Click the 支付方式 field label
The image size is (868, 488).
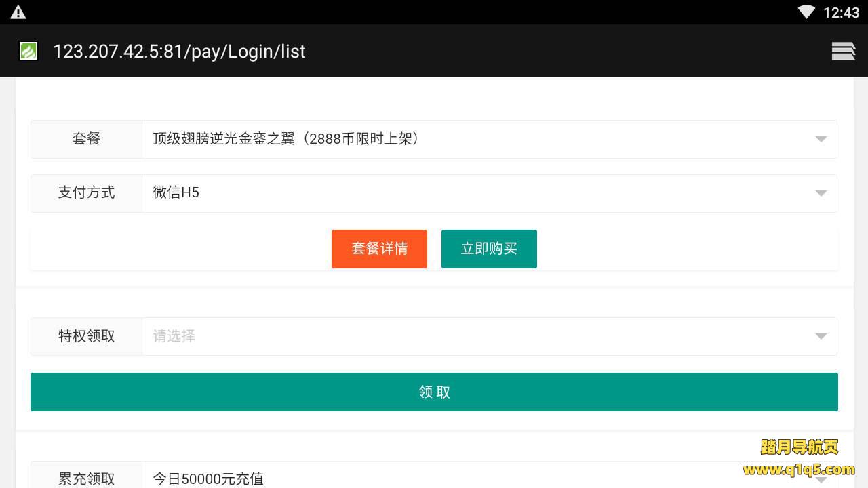86,193
